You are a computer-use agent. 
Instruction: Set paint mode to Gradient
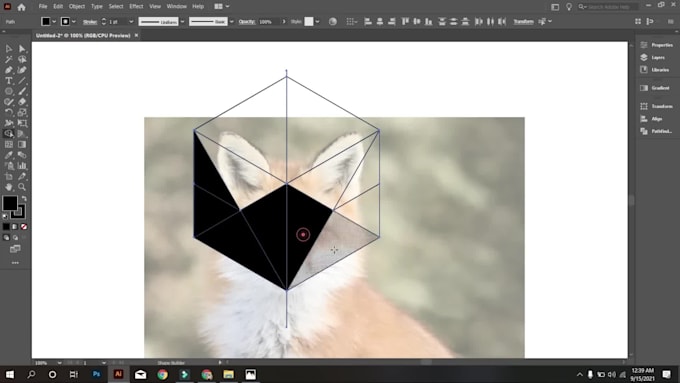[x=15, y=226]
